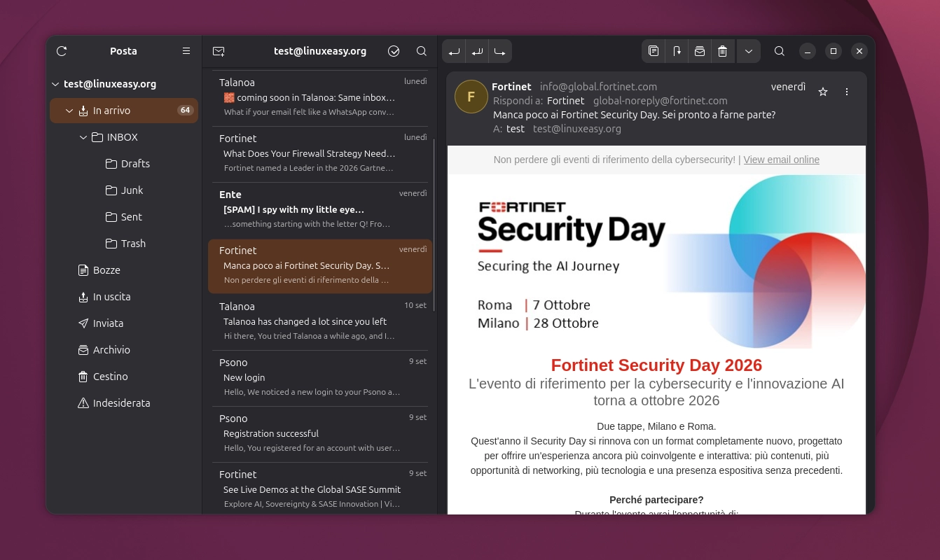The width and height of the screenshot is (940, 560).
Task: Open the In uscita outbox
Action: click(124, 297)
